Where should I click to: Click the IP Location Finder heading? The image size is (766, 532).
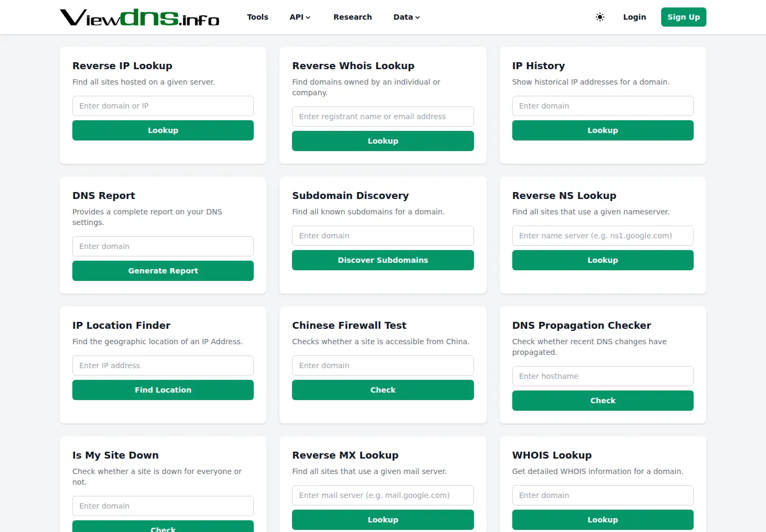(x=121, y=326)
